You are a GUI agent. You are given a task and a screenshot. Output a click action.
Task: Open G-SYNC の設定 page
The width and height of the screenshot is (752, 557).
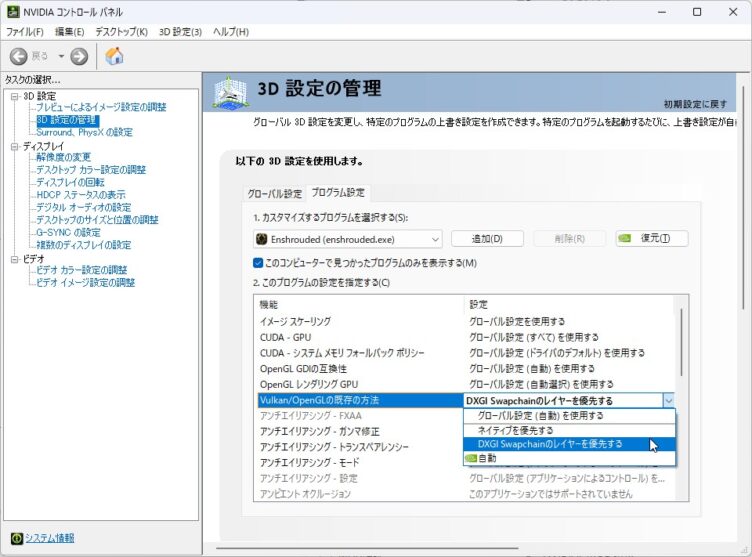coord(68,233)
